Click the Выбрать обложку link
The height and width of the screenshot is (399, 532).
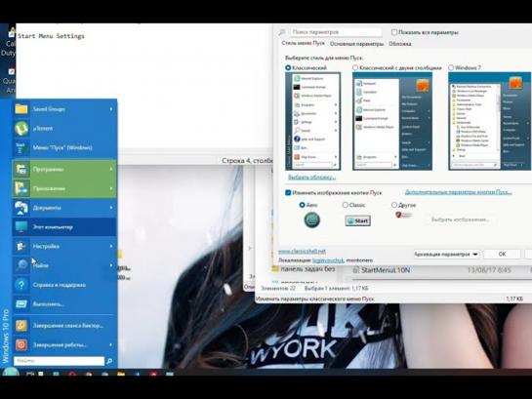tap(311, 178)
